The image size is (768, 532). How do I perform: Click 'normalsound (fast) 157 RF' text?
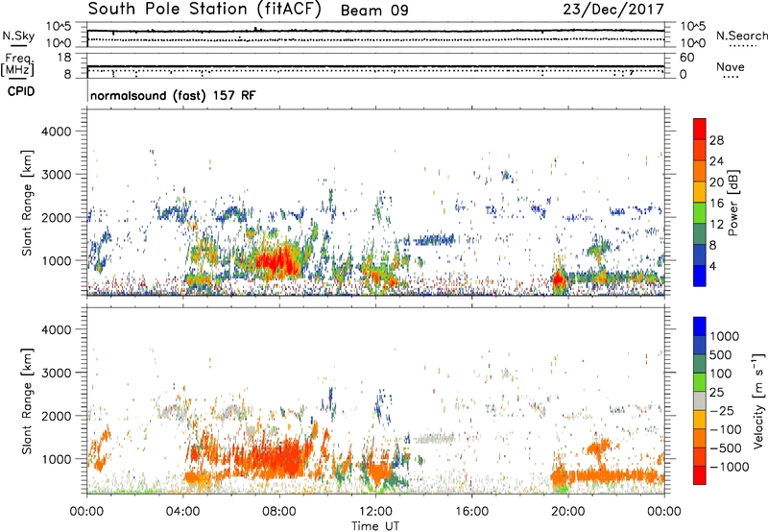click(173, 95)
